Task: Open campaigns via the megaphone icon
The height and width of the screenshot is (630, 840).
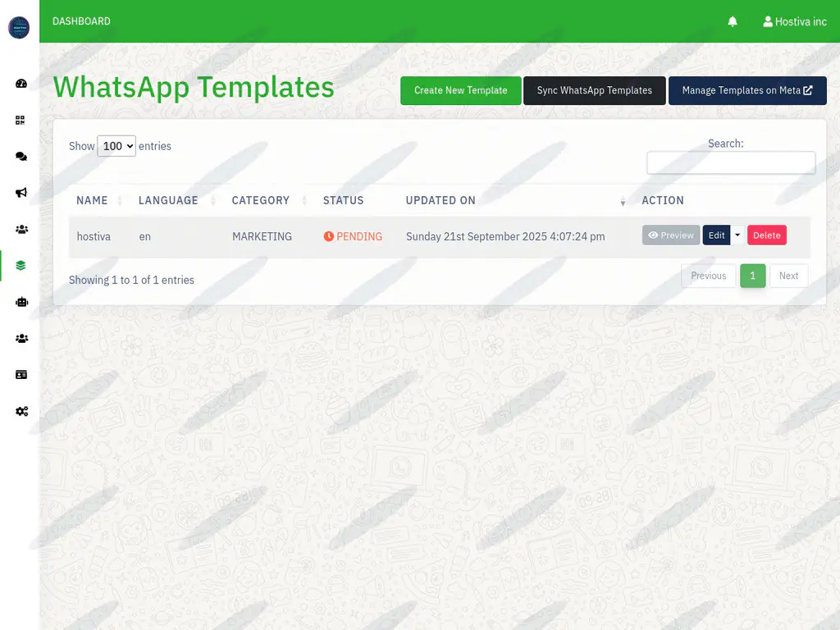Action: click(x=21, y=193)
